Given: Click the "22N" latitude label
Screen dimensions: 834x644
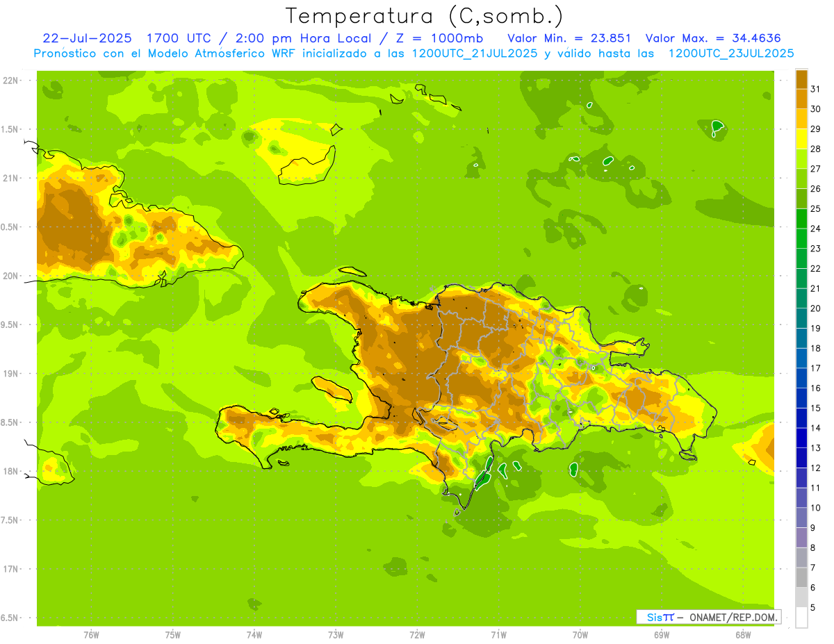Looking at the screenshot, I should point(12,80).
